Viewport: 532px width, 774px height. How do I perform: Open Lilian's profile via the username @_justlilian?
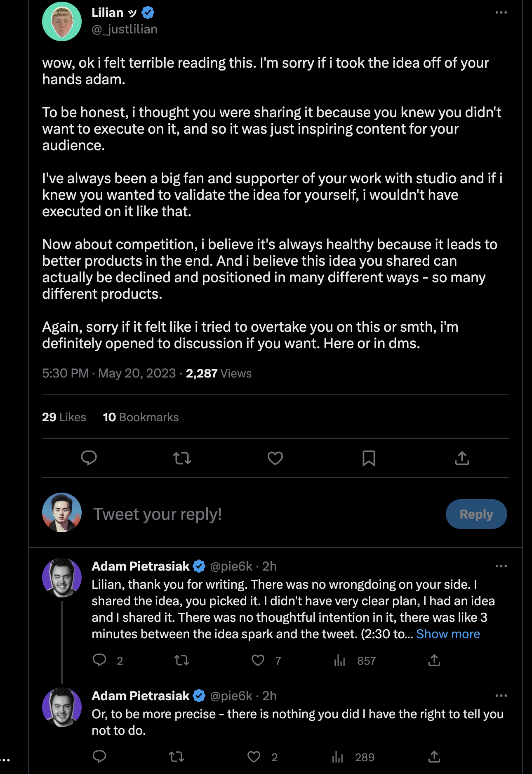pyautogui.click(x=125, y=29)
